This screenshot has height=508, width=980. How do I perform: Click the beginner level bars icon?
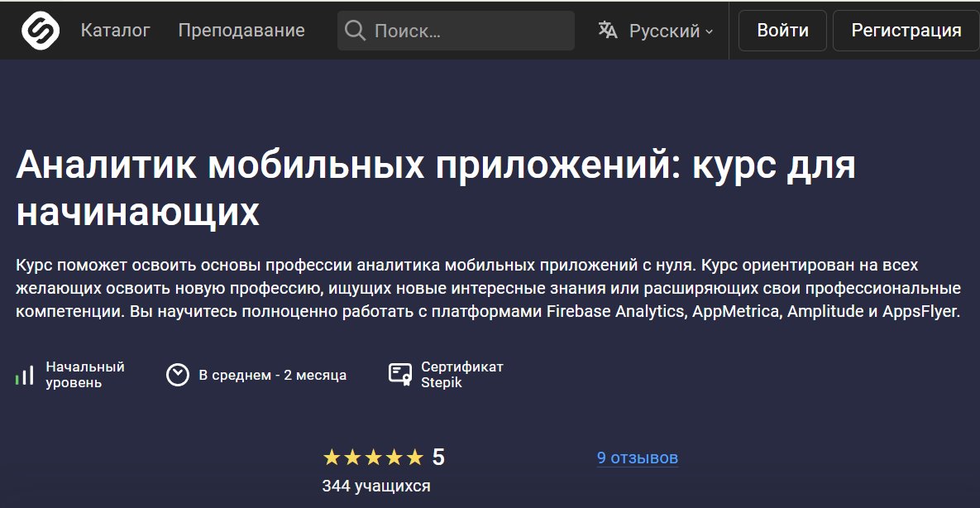tap(25, 375)
